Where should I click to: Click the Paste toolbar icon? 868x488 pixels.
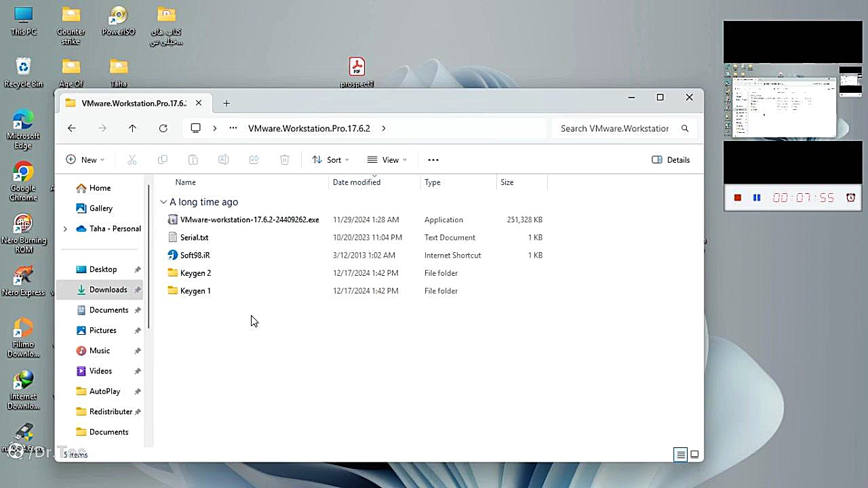193,160
